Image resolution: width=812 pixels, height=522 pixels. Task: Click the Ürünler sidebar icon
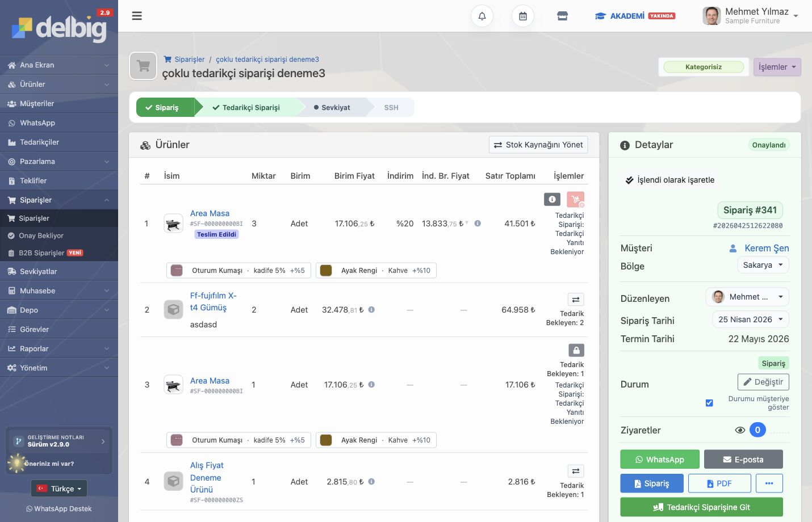(x=11, y=84)
